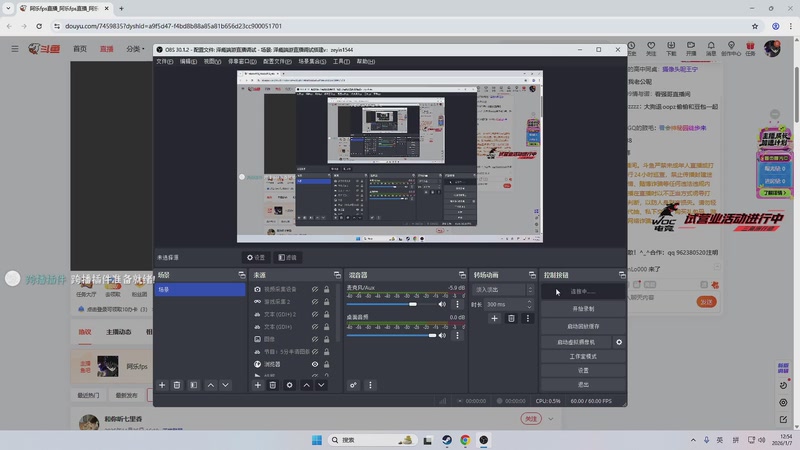Open transition properties three-dot menu
Screen dimensions: 800x450
pos(528,318)
